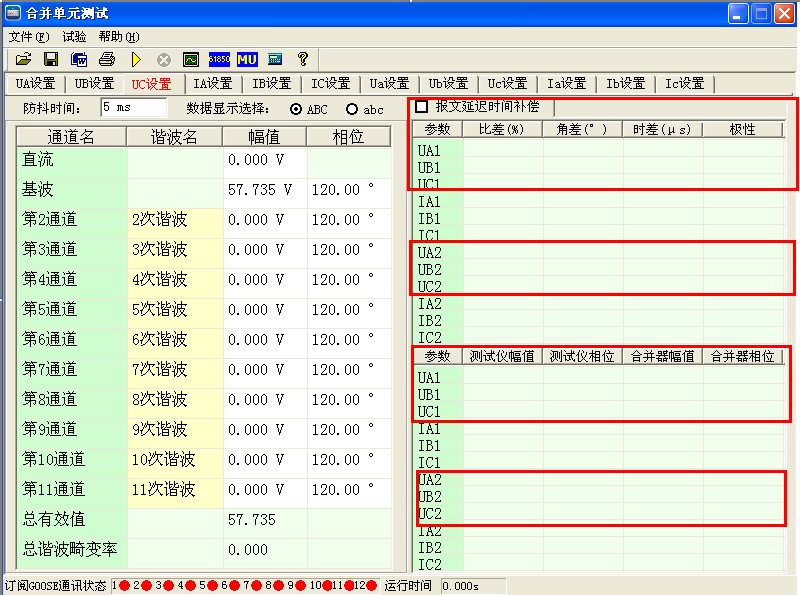Viewport: 800px width, 595px height.
Task: Click the Word report export icon
Action: (78, 60)
